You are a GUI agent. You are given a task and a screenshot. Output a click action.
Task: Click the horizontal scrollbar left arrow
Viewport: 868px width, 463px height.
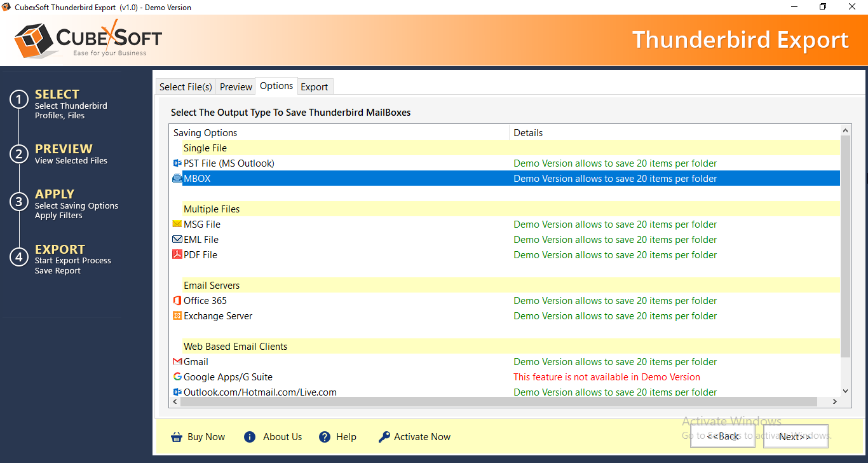point(175,402)
